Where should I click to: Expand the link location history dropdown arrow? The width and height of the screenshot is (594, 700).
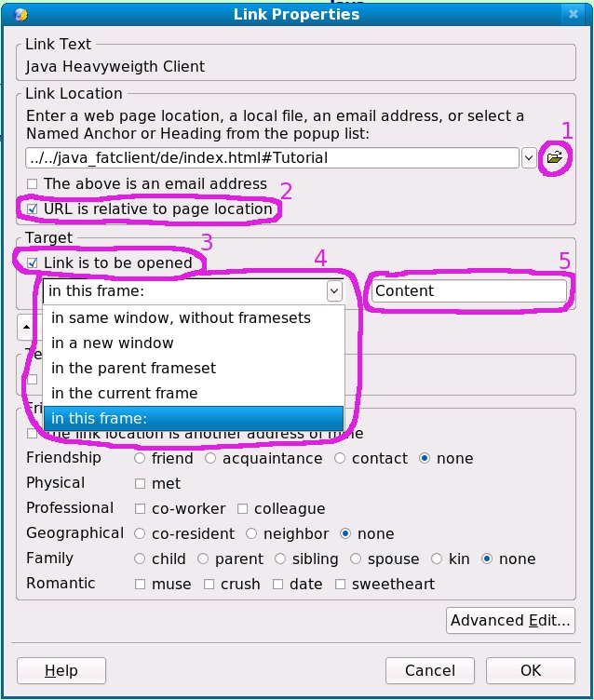tap(529, 157)
